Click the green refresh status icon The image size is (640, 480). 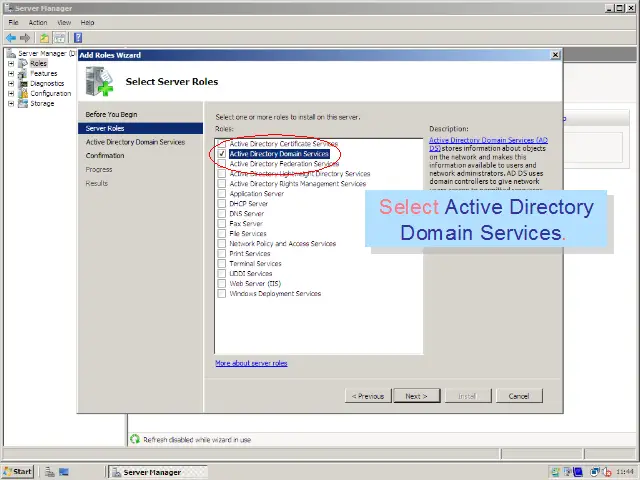click(135, 439)
